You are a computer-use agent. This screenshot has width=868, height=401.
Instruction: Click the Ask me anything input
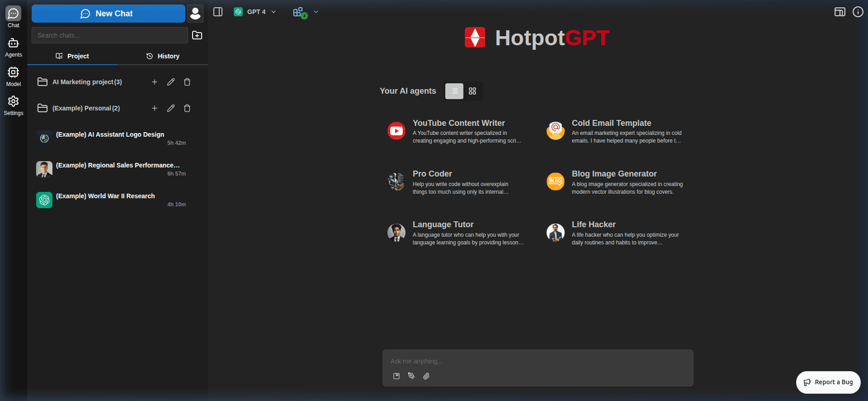point(538,361)
